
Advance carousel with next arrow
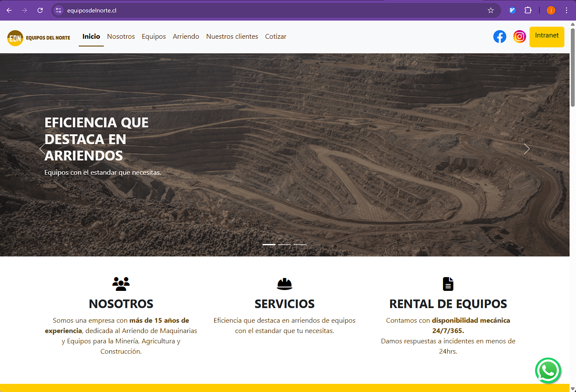click(x=526, y=149)
